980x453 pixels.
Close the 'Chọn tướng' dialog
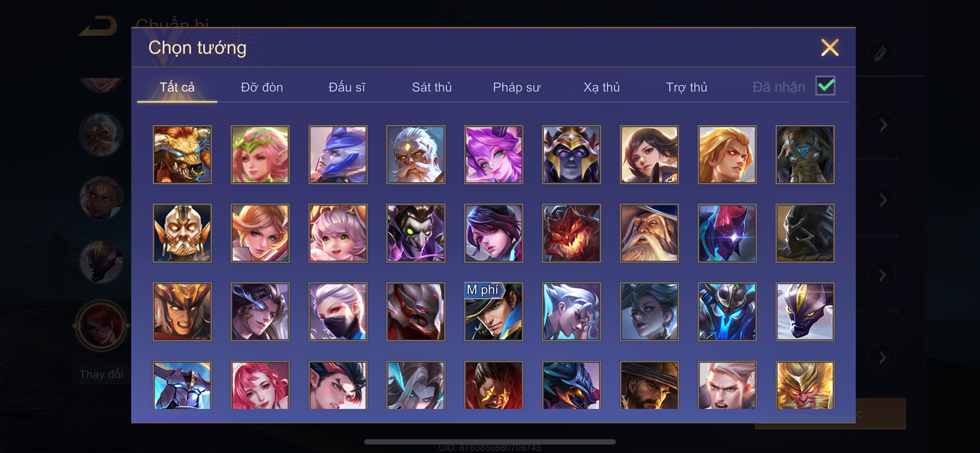coord(830,48)
